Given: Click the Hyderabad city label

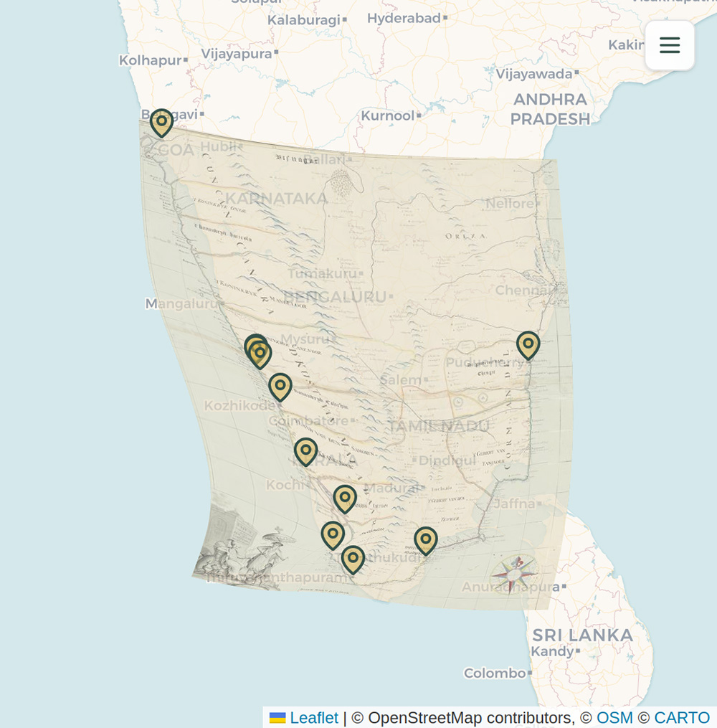Looking at the screenshot, I should tap(404, 18).
